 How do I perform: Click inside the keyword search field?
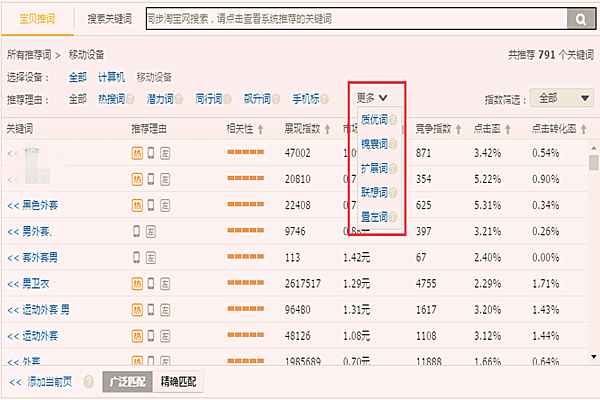point(356,19)
